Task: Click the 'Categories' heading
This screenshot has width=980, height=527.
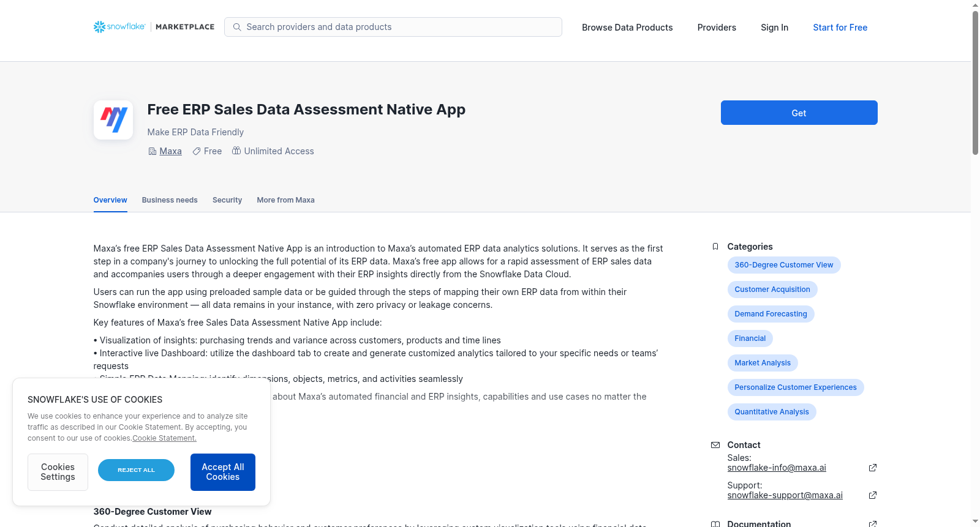Action: coord(750,247)
